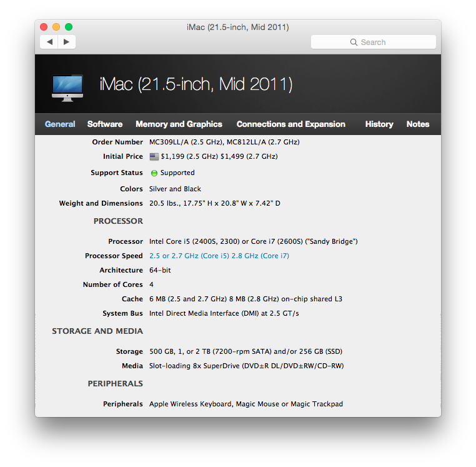This screenshot has width=476, height=467.
Task: Click the Weight and Dimensions label
Action: (x=101, y=203)
